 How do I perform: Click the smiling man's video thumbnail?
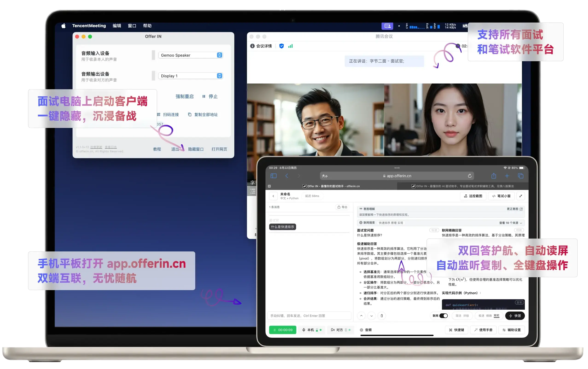pos(315,120)
